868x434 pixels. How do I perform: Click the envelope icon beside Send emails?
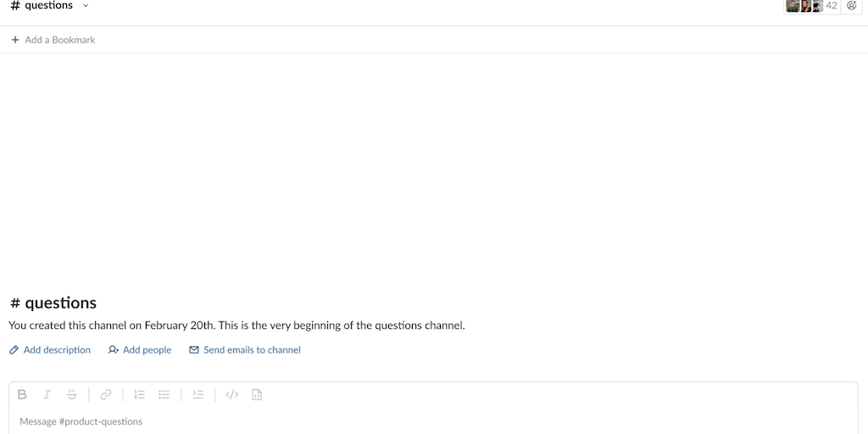point(194,350)
